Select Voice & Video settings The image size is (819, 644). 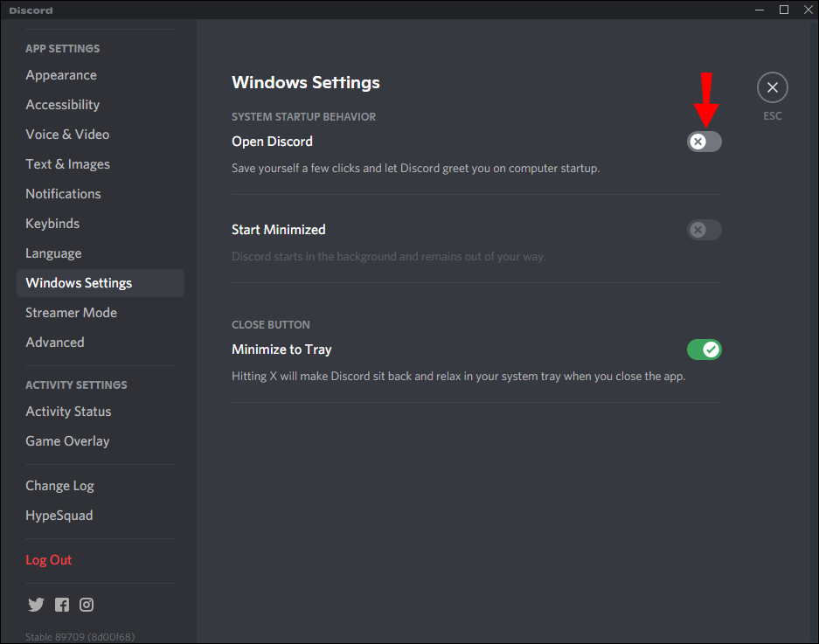coord(67,135)
